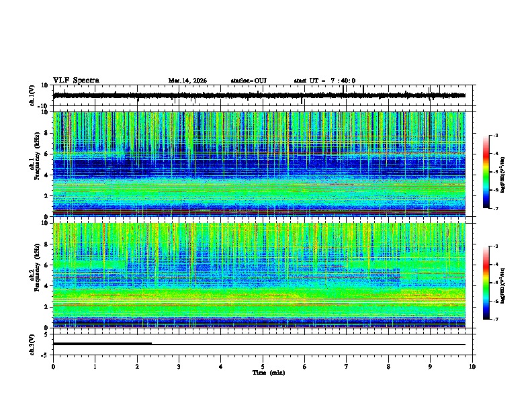
Task: Click the log(PSD) label beside ch.2 colorbar
Action: click(502, 285)
